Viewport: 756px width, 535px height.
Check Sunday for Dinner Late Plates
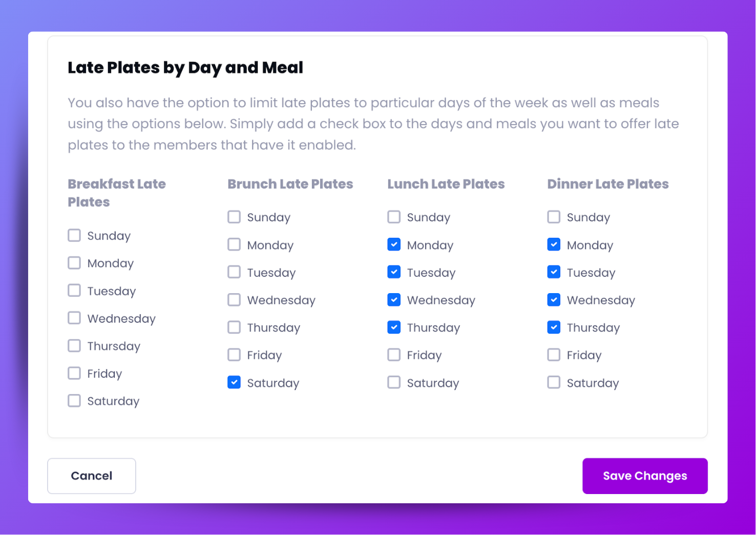coord(554,217)
